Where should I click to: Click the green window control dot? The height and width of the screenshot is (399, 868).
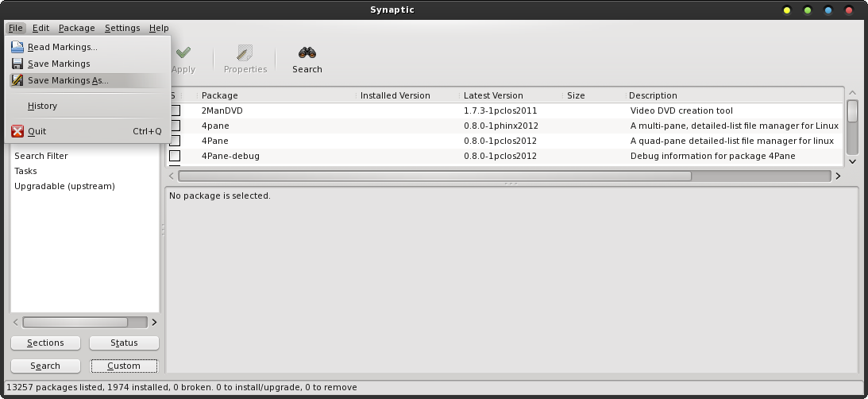pyautogui.click(x=808, y=10)
